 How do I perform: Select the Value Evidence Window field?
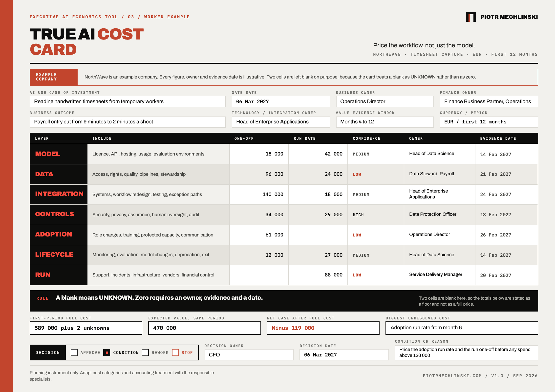point(385,122)
